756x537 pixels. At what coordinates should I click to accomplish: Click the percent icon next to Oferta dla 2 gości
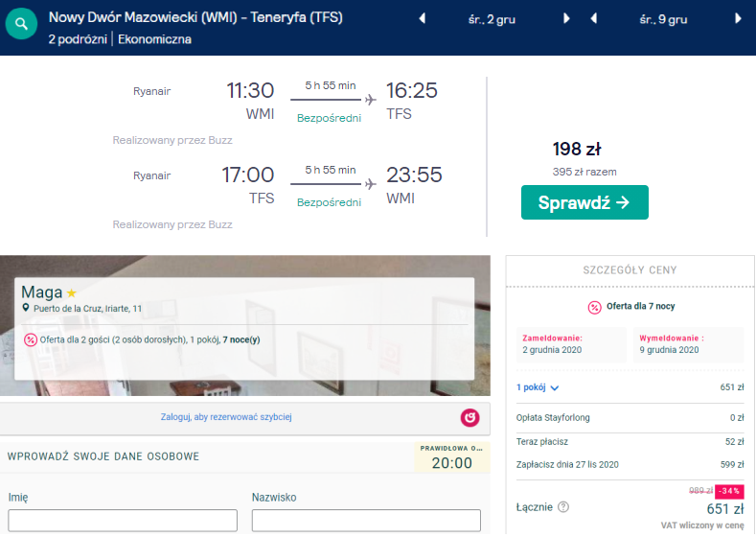tap(31, 340)
